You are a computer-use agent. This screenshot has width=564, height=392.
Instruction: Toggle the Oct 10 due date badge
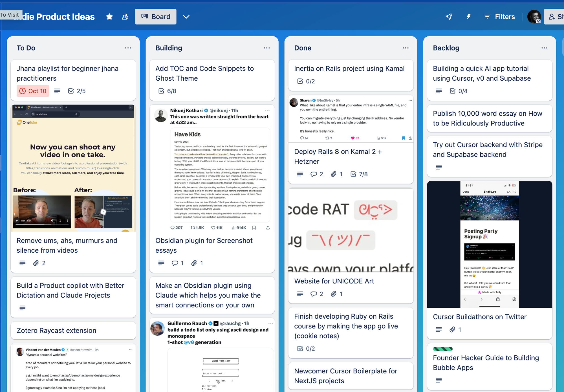pyautogui.click(x=33, y=91)
